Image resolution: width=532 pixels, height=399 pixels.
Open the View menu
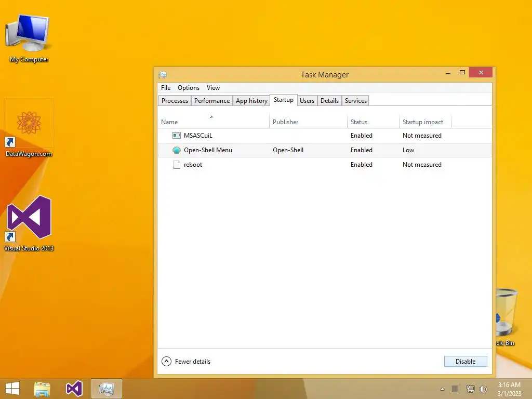213,87
